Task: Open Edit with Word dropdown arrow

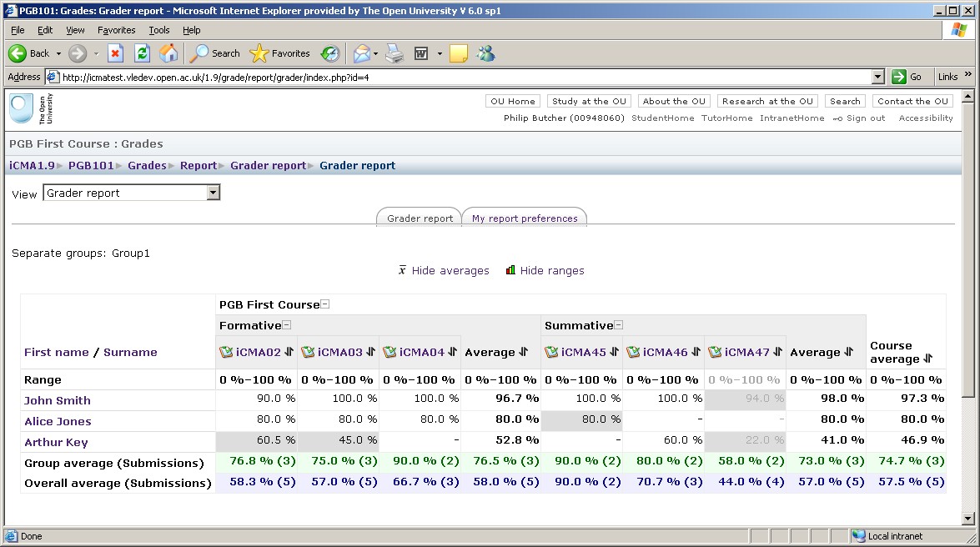Action: click(440, 53)
